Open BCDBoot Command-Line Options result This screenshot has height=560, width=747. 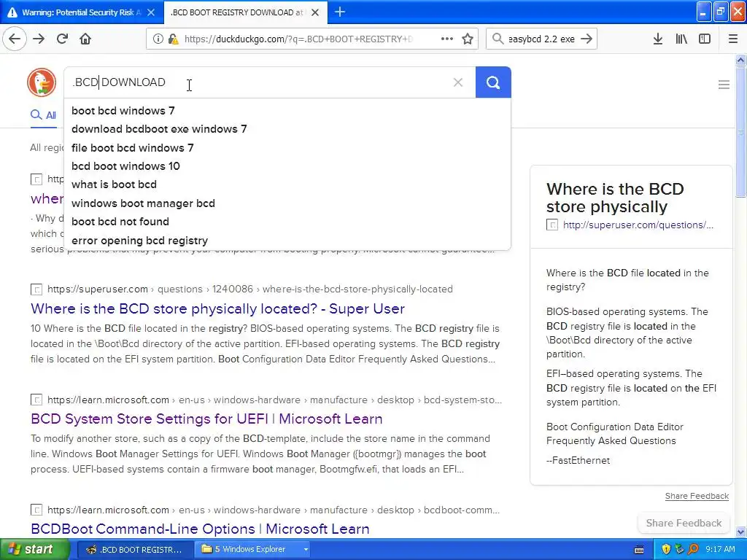[x=200, y=529]
